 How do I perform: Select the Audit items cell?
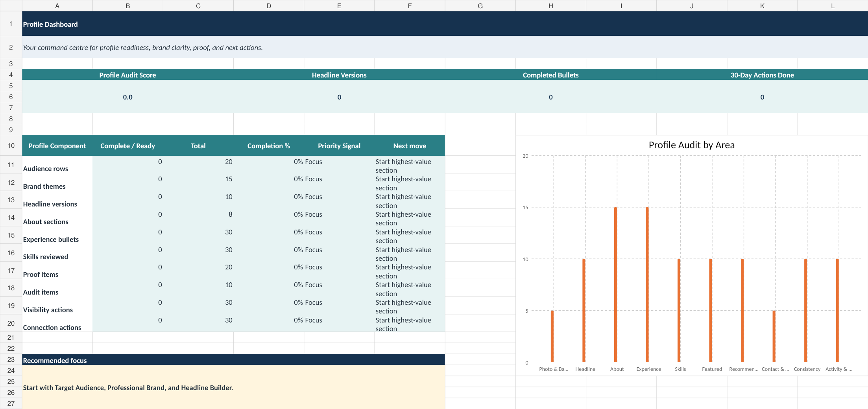[57, 288]
